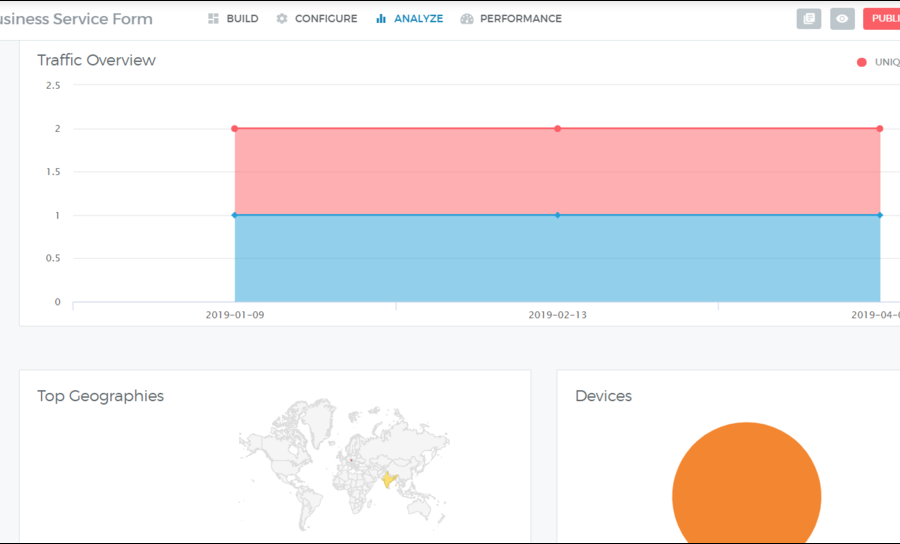The image size is (900, 544).
Task: Select the blue data point at 2019-02-13
Action: pyautogui.click(x=557, y=215)
